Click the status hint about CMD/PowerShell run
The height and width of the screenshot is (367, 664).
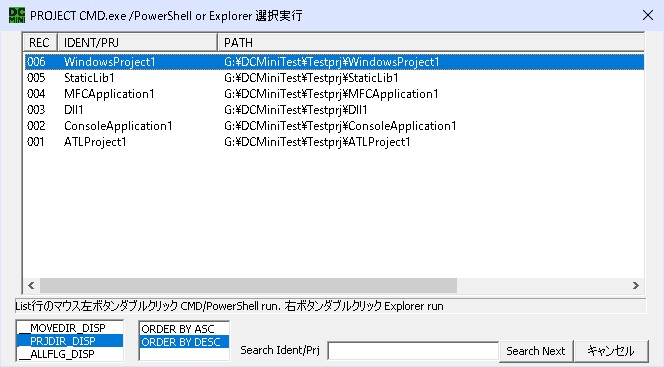point(330,306)
